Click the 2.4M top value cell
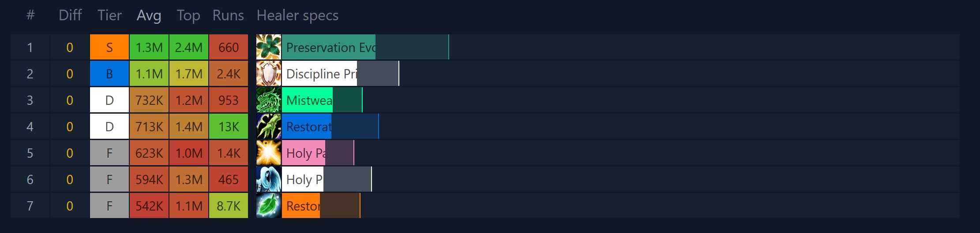Viewport: 980px width, 233px height. (189, 47)
